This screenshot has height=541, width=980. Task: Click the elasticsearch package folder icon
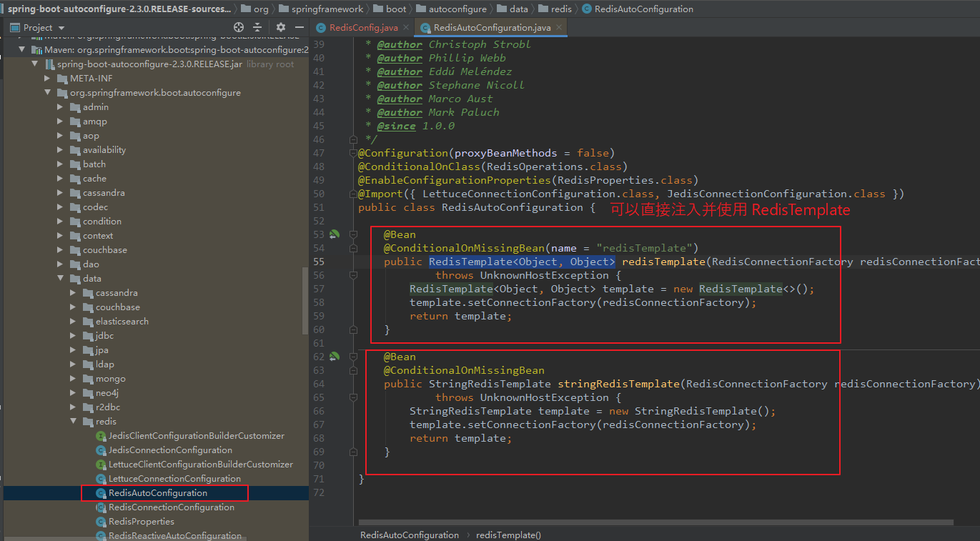tap(88, 322)
